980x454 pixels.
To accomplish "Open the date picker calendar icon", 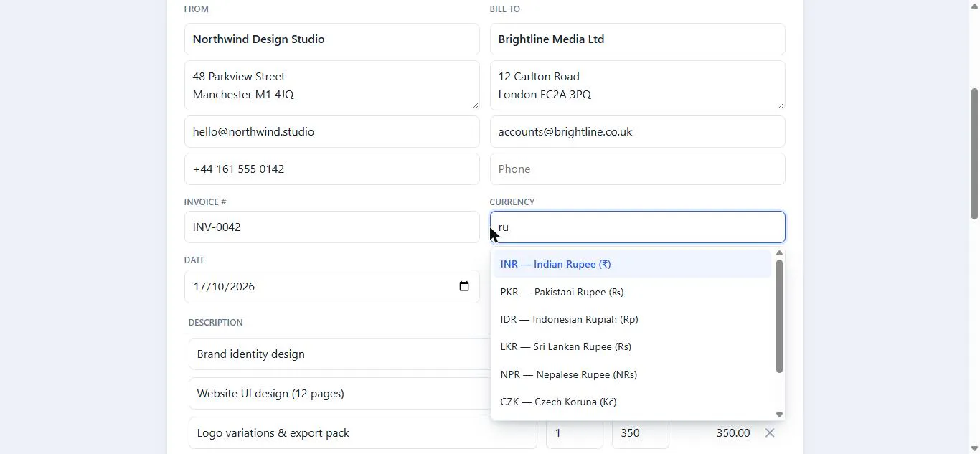I will pyautogui.click(x=464, y=286).
